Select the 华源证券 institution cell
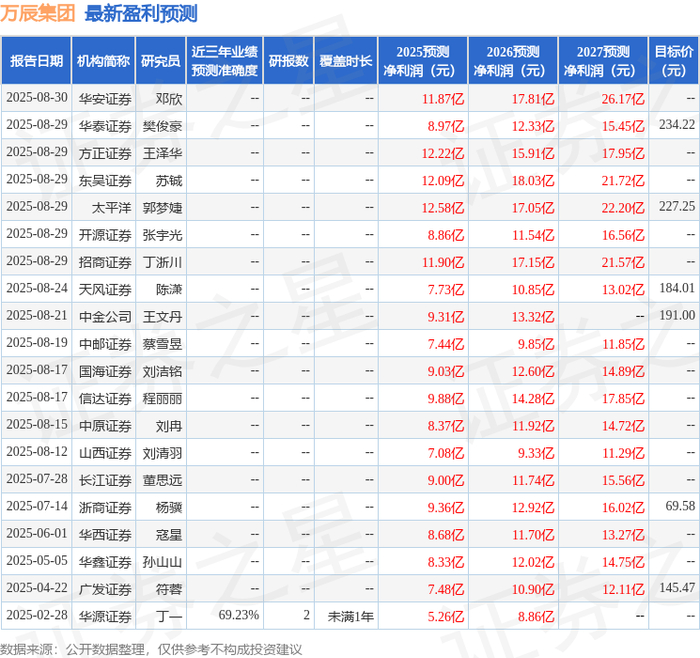Image resolution: width=700 pixels, height=658 pixels. 105,616
